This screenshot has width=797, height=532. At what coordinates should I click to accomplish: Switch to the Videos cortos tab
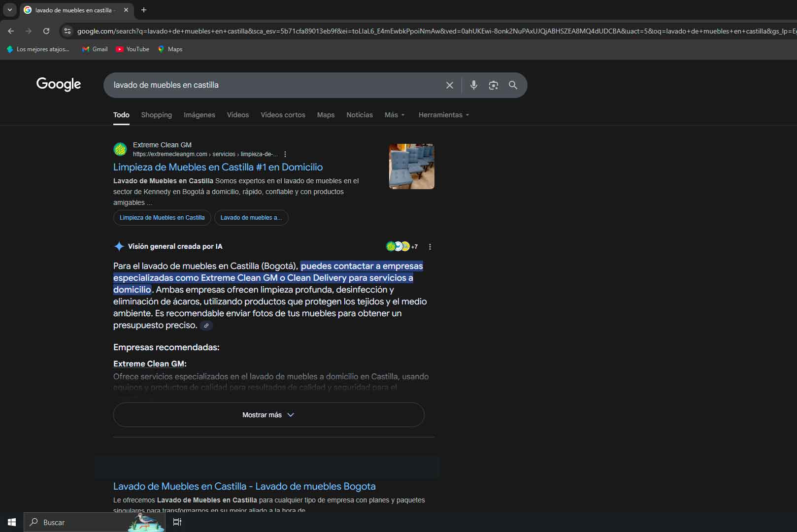(283, 115)
